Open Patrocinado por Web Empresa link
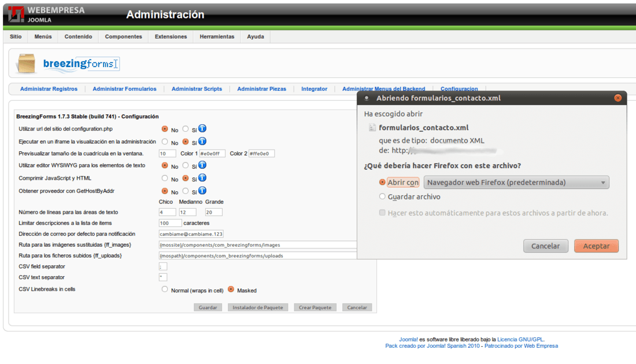This screenshot has height=364, width=636. [521, 346]
